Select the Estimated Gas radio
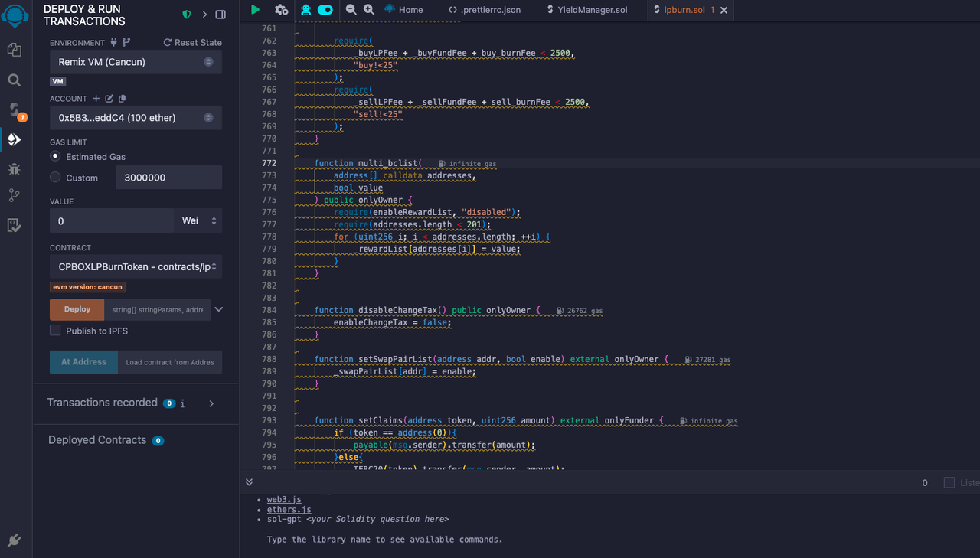The image size is (980, 558). [x=55, y=156]
